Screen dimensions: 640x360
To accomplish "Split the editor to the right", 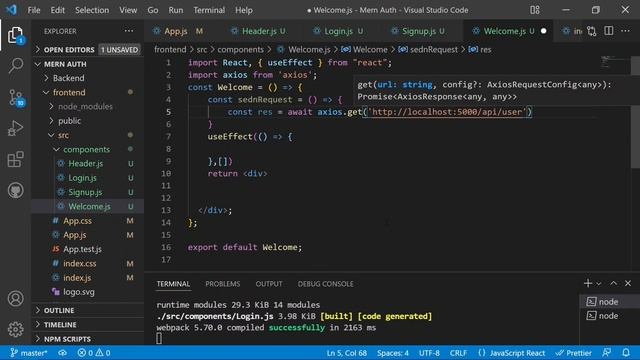I will 609,31.
